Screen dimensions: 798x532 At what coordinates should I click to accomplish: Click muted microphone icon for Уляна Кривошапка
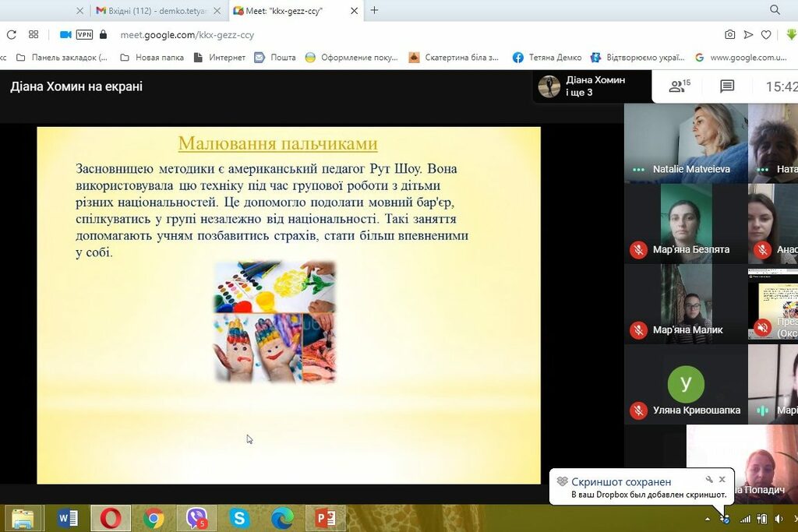click(638, 410)
